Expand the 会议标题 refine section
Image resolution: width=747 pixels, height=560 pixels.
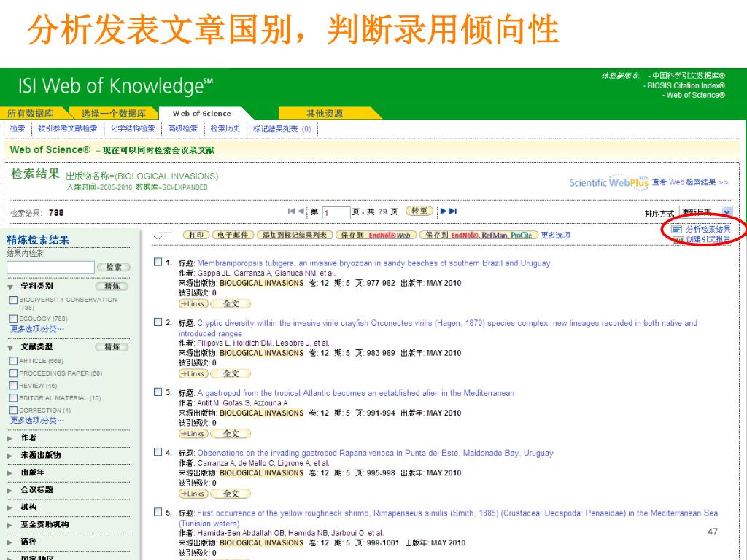pos(10,490)
